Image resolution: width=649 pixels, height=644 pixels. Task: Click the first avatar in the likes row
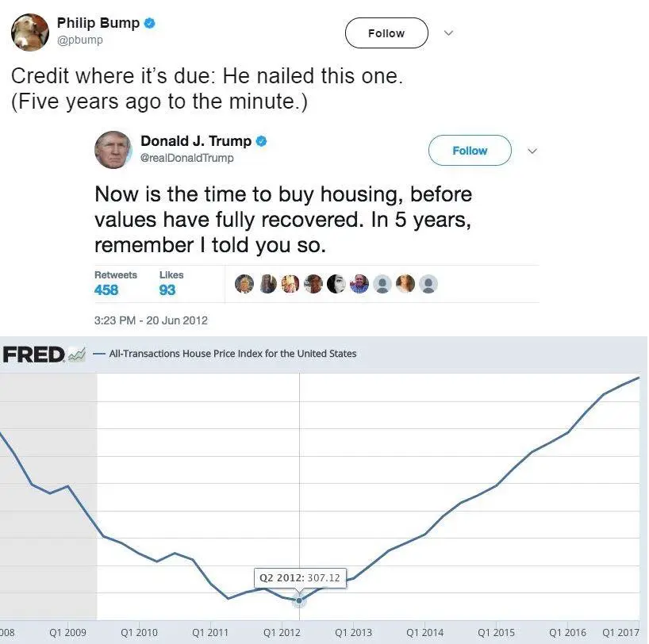click(x=244, y=283)
